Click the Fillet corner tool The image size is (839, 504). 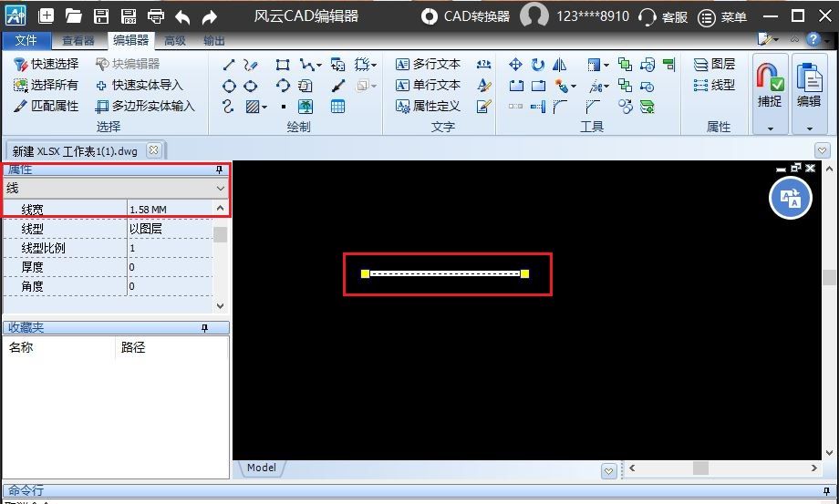[x=560, y=107]
